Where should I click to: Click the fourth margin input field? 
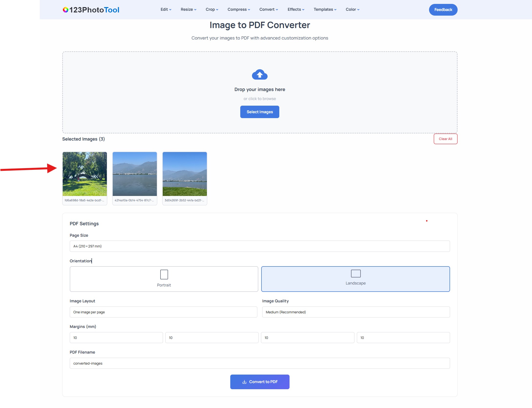[x=403, y=338]
